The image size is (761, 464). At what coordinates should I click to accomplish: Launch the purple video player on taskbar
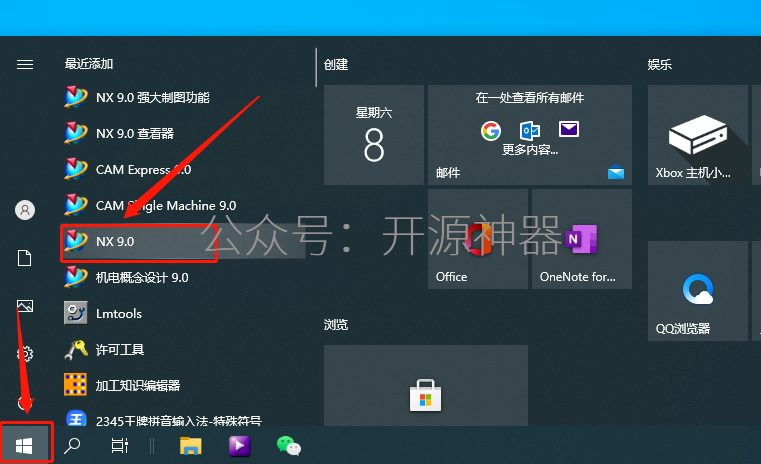coord(239,446)
